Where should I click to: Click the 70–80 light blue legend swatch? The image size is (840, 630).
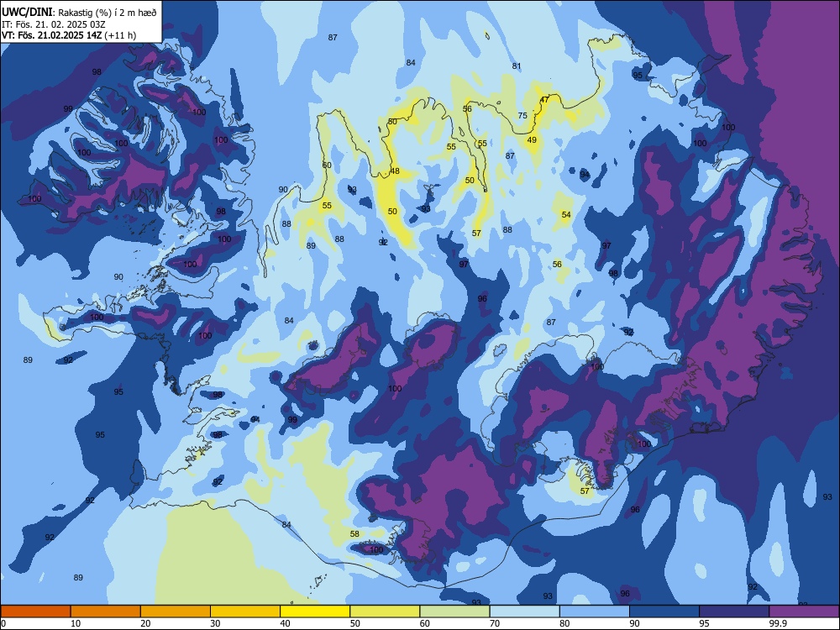click(x=525, y=612)
